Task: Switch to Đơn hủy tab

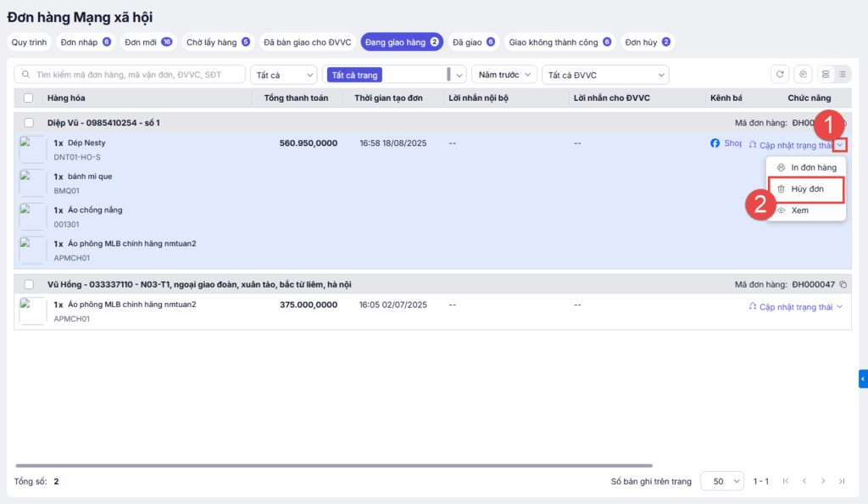Action: [647, 42]
